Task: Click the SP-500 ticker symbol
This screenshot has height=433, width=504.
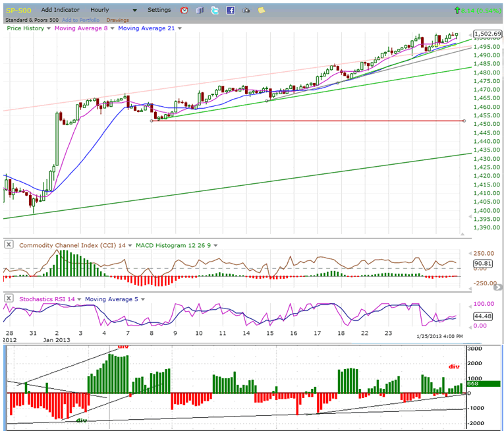Action: coord(18,11)
